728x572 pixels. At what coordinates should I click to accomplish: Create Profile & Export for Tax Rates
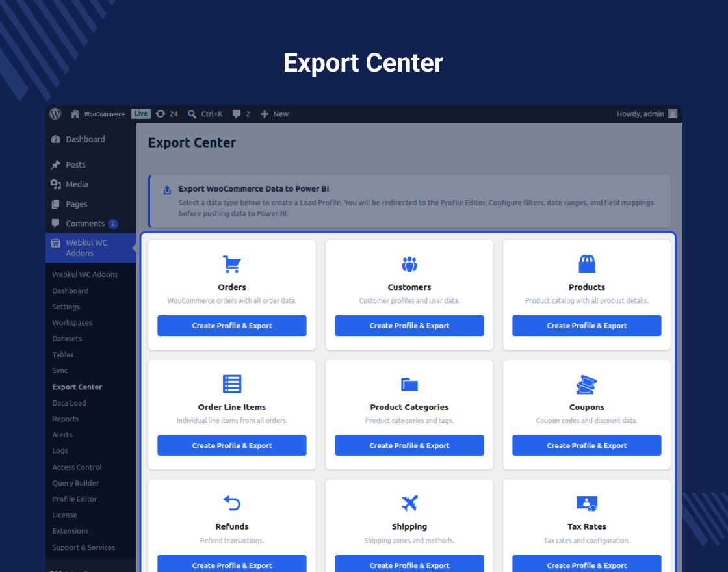click(587, 564)
